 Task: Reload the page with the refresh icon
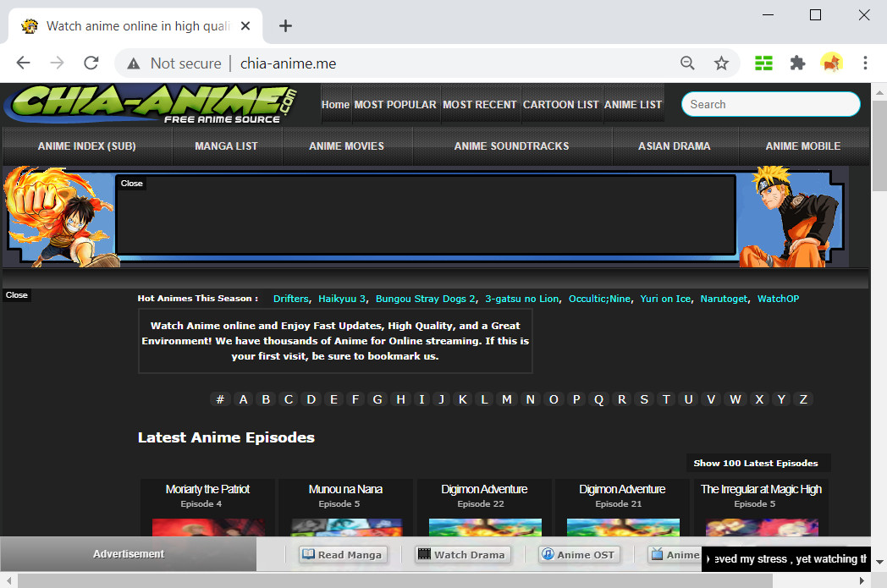91,63
